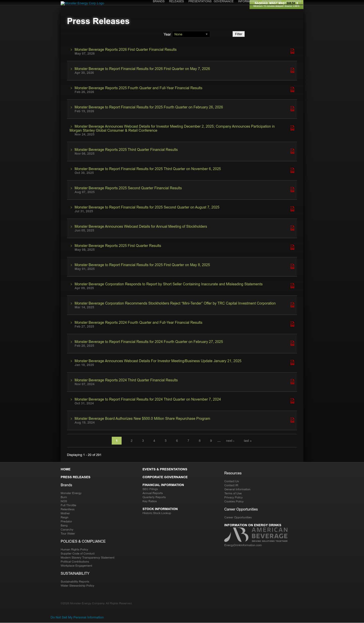Download PDF of 2025 Fourth Quarter Full-Year Results
This screenshot has height=623, width=364.
[x=292, y=89]
